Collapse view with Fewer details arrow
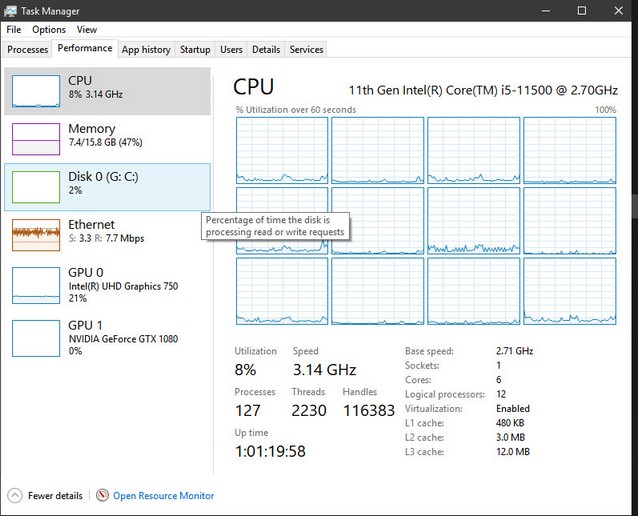This screenshot has height=516, width=638. tap(15, 495)
